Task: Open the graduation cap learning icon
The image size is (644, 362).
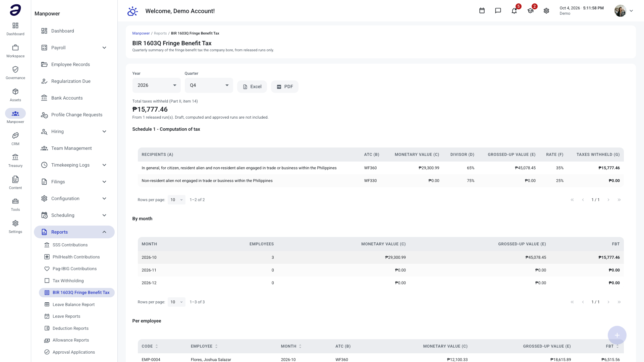Action: coord(530,11)
